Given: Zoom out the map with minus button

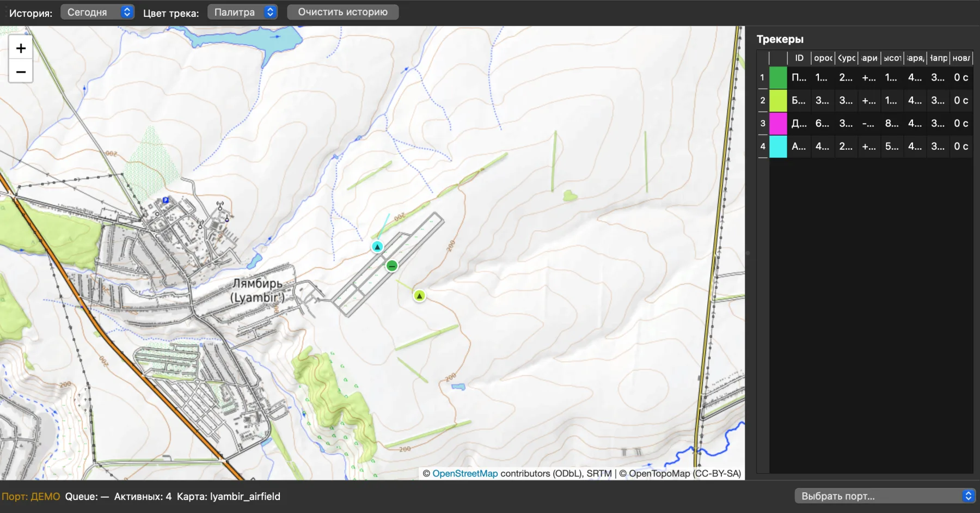Looking at the screenshot, I should (21, 71).
